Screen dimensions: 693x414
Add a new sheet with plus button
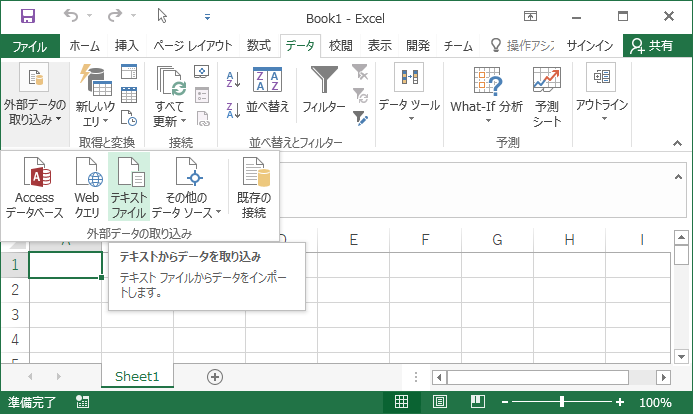pyautogui.click(x=215, y=377)
